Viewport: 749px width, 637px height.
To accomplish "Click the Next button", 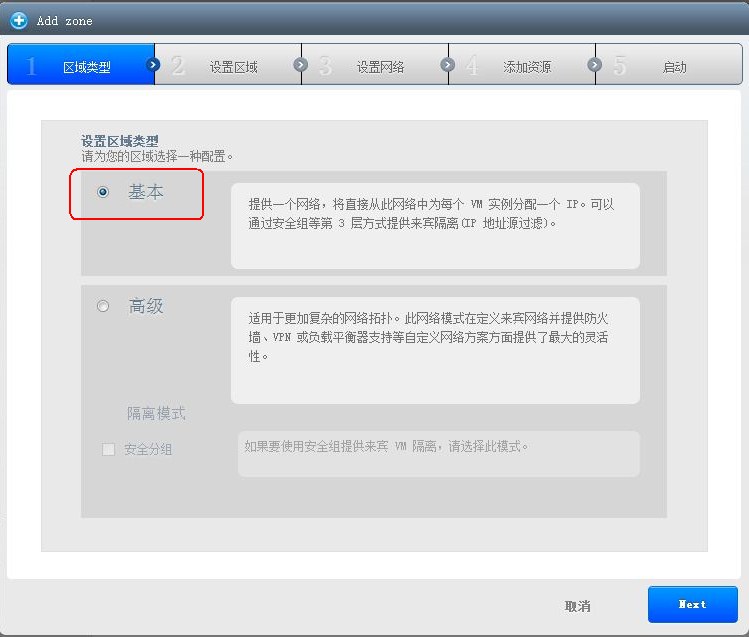I will coord(693,604).
